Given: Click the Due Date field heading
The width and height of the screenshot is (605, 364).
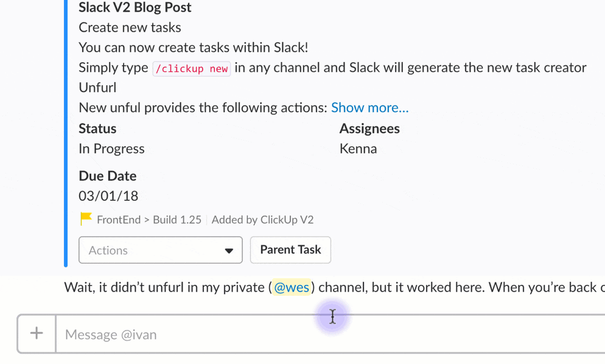Looking at the screenshot, I should 108,176.
